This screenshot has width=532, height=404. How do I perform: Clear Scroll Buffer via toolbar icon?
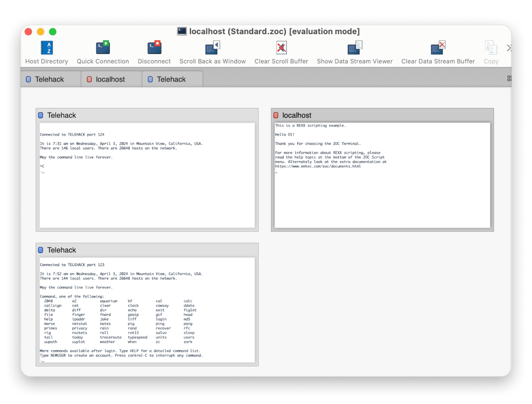[281, 48]
